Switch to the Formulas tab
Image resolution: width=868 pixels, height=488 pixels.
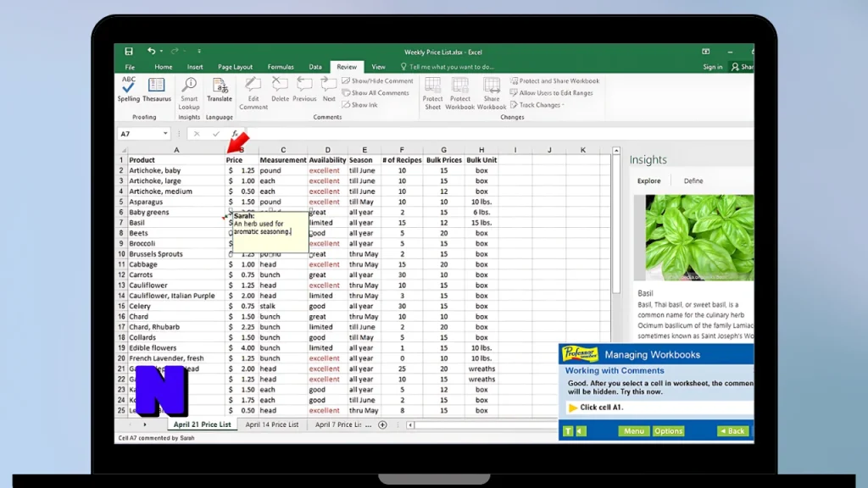pos(281,67)
